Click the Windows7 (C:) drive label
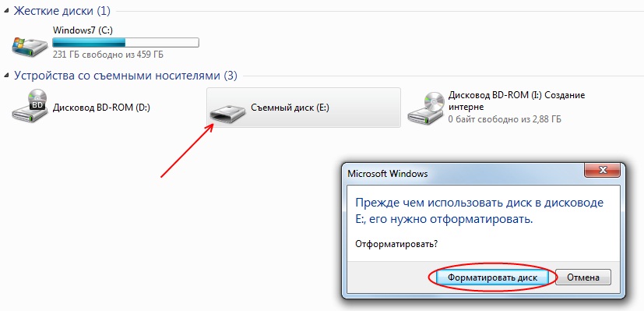Image resolution: width=644 pixels, height=311 pixels. 83,30
